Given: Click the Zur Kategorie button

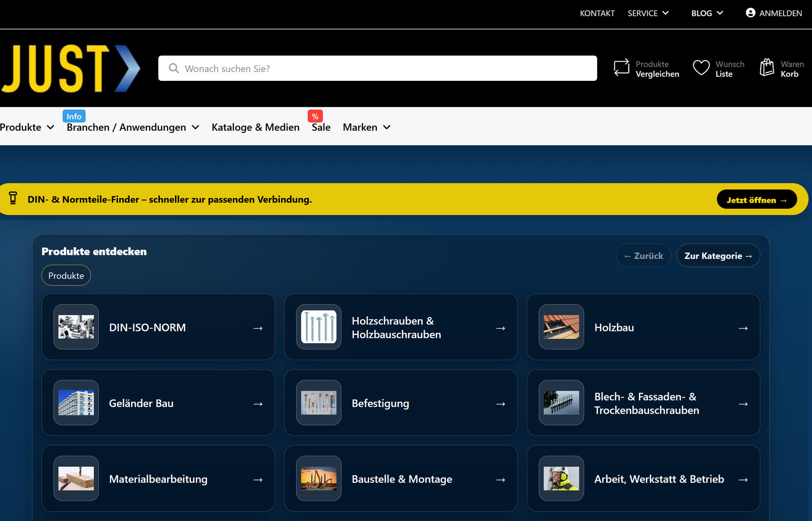Looking at the screenshot, I should tap(718, 255).
